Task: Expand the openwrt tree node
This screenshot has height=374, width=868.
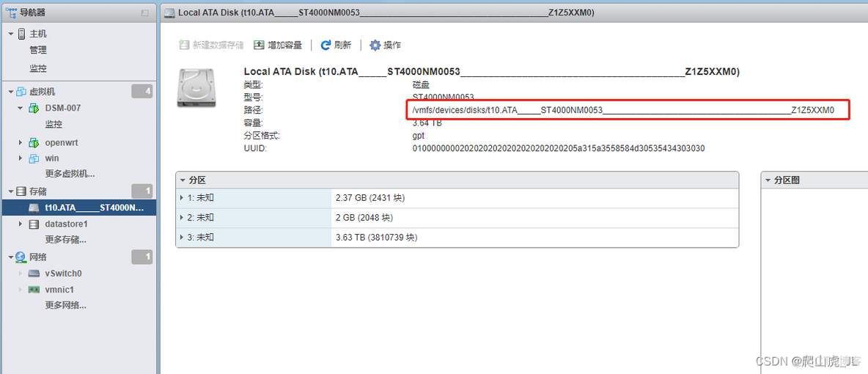Action: (x=21, y=142)
